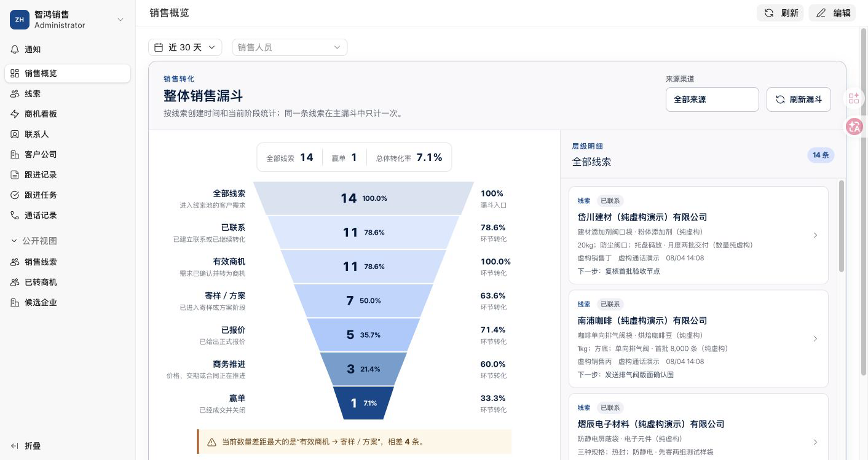Click the 候选企业 building icon
Image resolution: width=868 pixels, height=460 pixels.
pyautogui.click(x=15, y=302)
